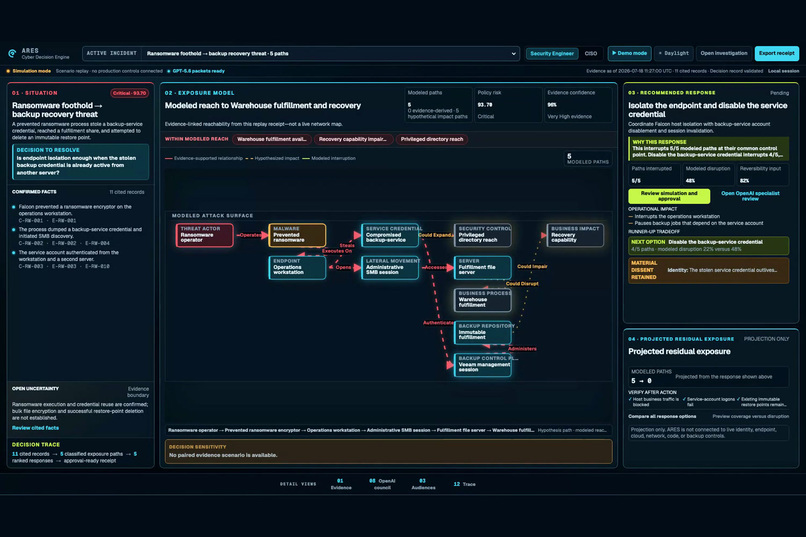Open the Review cited facts link

tap(35, 428)
